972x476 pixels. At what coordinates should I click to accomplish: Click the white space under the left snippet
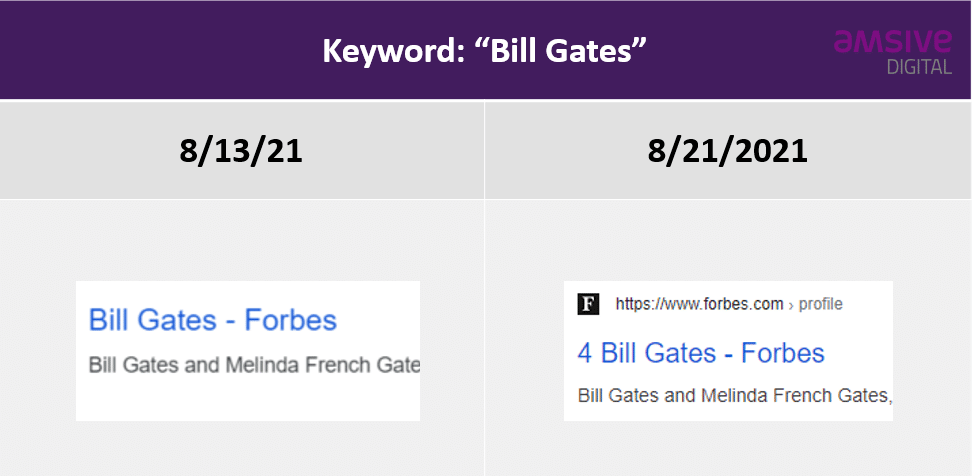[x=247, y=400]
